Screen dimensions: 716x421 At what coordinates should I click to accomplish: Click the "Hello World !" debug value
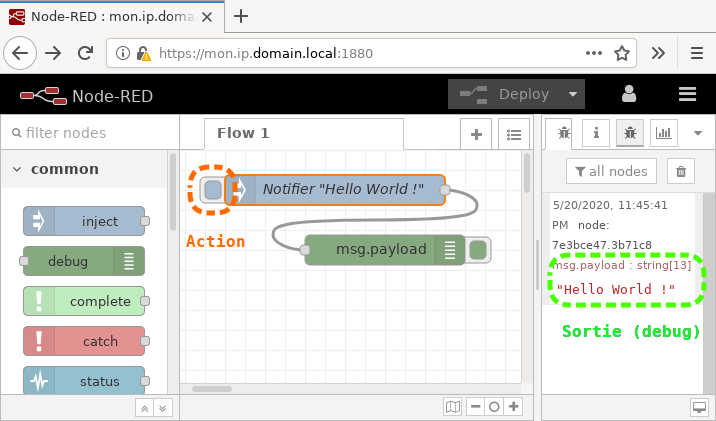pyautogui.click(x=615, y=289)
